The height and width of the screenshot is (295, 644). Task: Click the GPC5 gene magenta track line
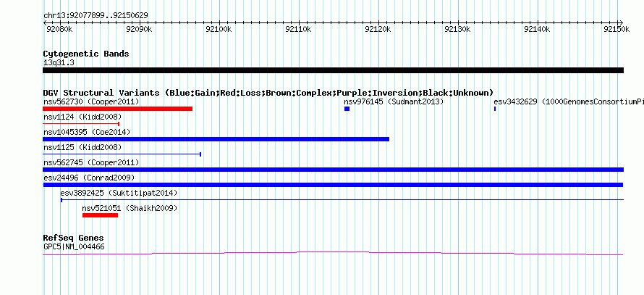pos(333,253)
